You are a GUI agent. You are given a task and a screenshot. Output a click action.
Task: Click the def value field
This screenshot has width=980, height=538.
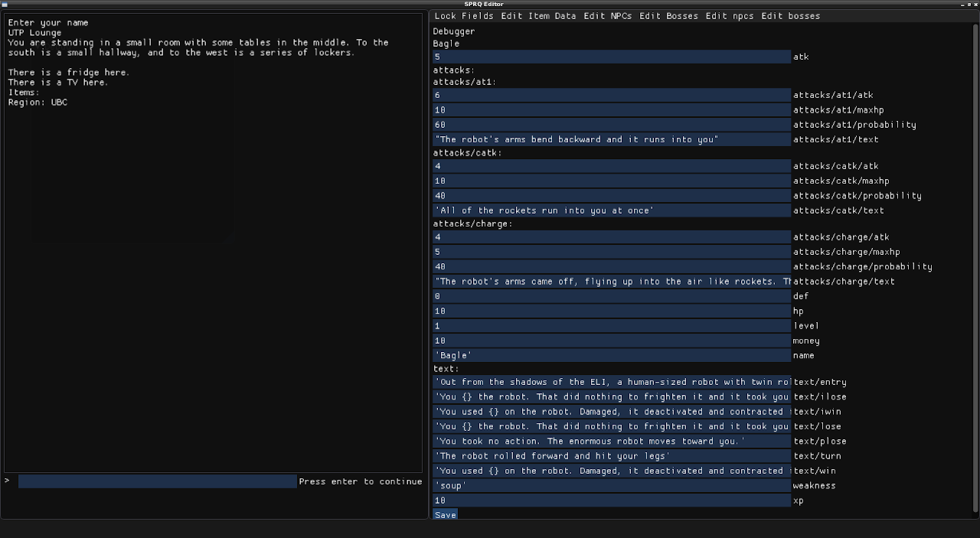611,296
